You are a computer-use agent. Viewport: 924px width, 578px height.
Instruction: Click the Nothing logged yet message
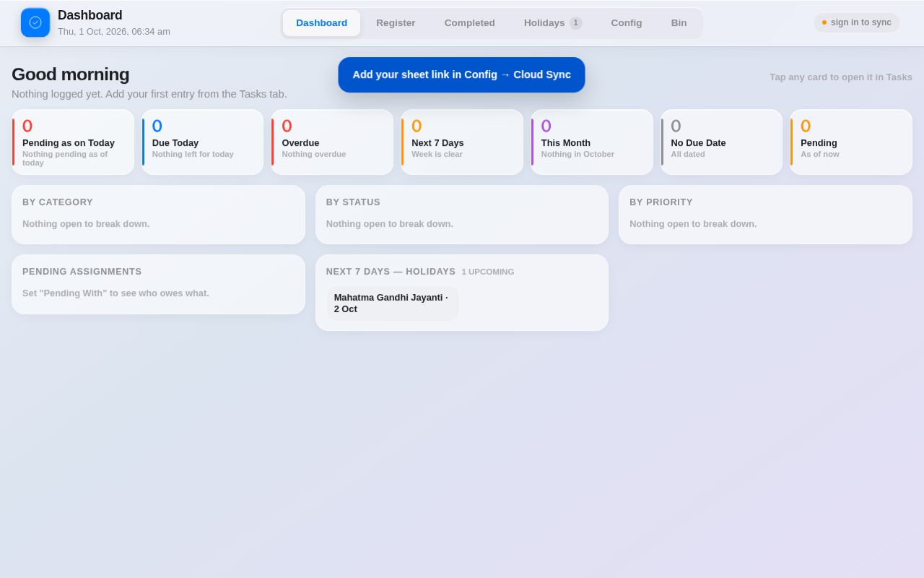pyautogui.click(x=149, y=94)
